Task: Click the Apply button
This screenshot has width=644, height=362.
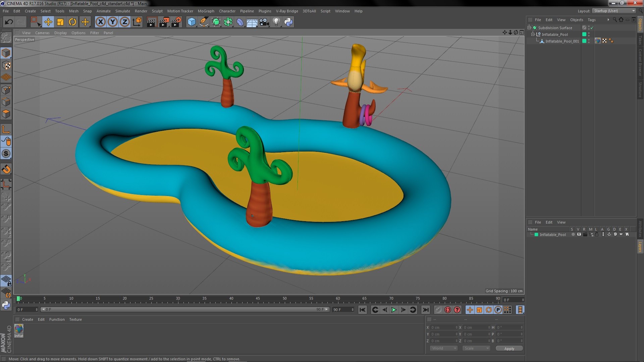Action: pyautogui.click(x=509, y=349)
